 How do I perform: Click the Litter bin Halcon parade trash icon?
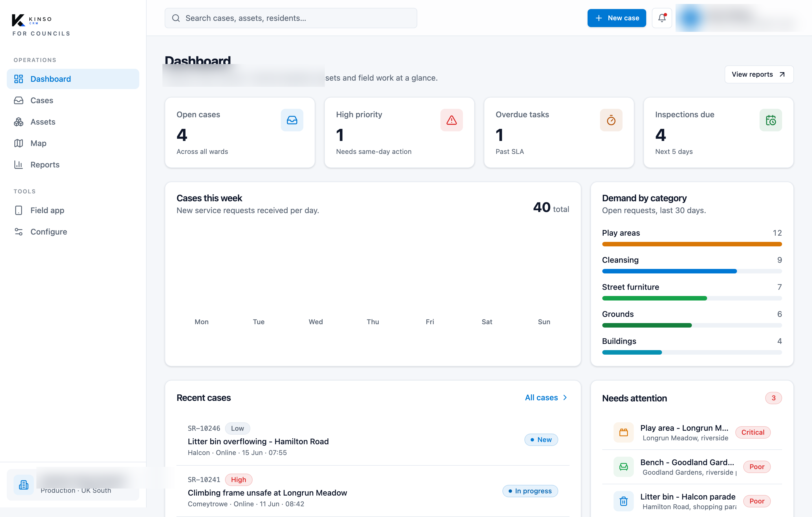click(x=623, y=501)
